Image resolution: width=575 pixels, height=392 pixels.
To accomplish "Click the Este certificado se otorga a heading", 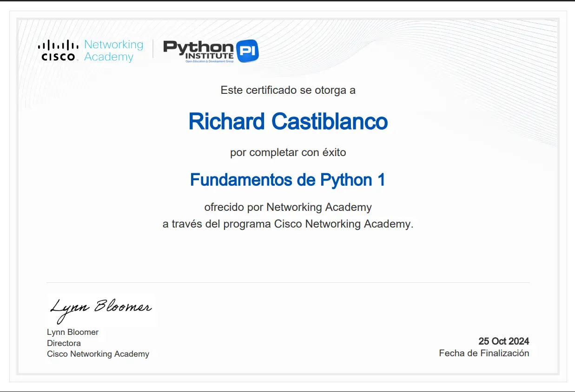I will [x=288, y=90].
